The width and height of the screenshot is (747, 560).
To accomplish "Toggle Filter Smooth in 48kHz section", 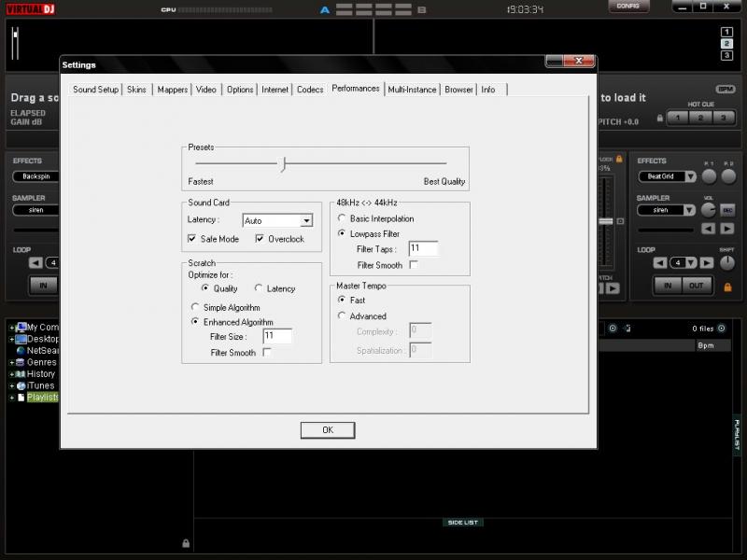I will tap(414, 265).
